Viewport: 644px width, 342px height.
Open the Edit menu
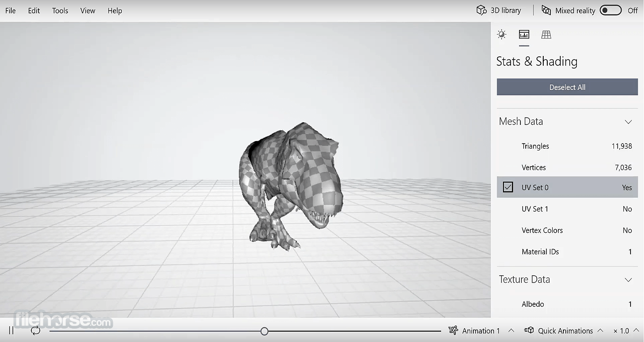click(x=34, y=11)
